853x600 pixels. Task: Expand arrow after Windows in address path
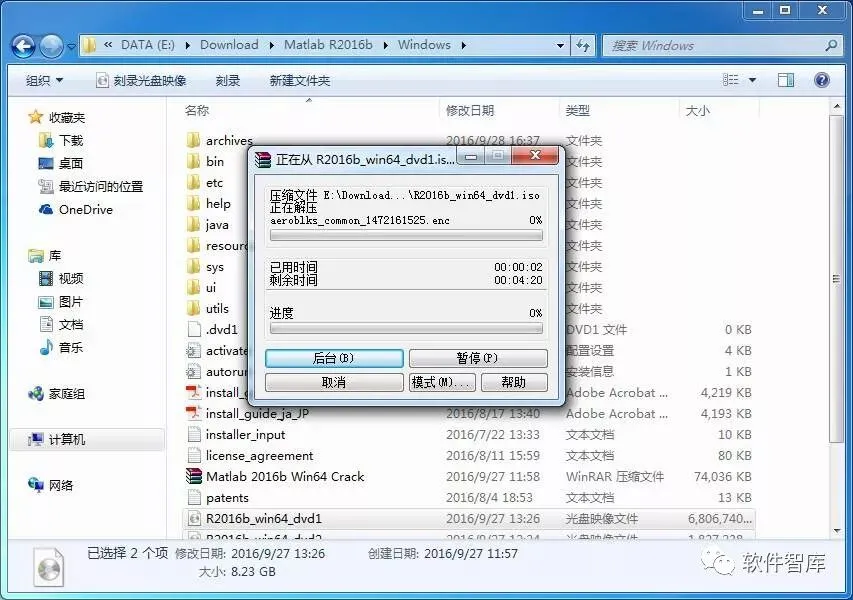463,46
